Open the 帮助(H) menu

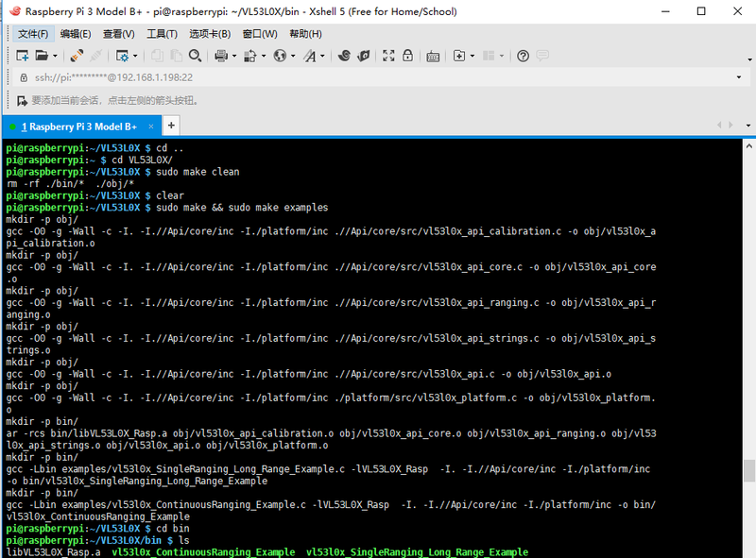(x=305, y=34)
